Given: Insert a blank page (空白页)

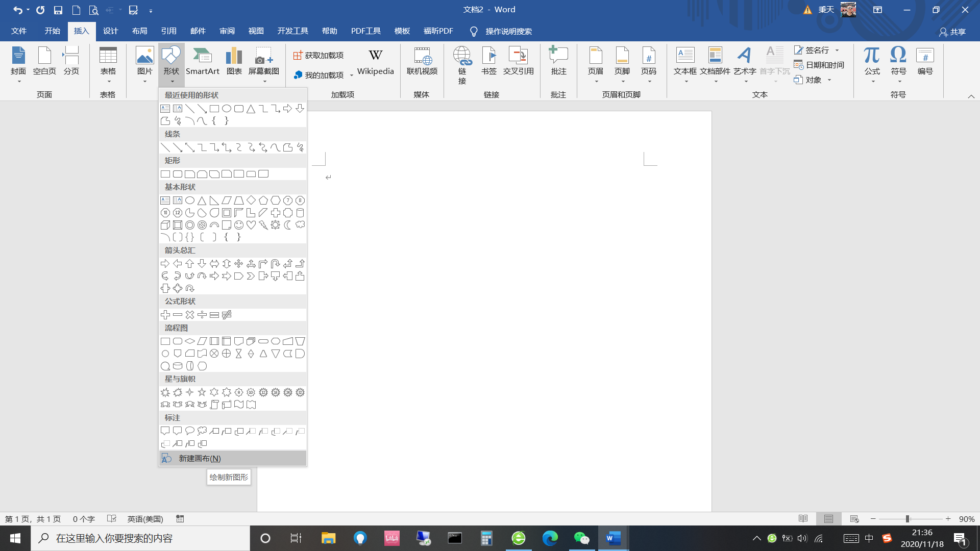Looking at the screenshot, I should [x=44, y=61].
